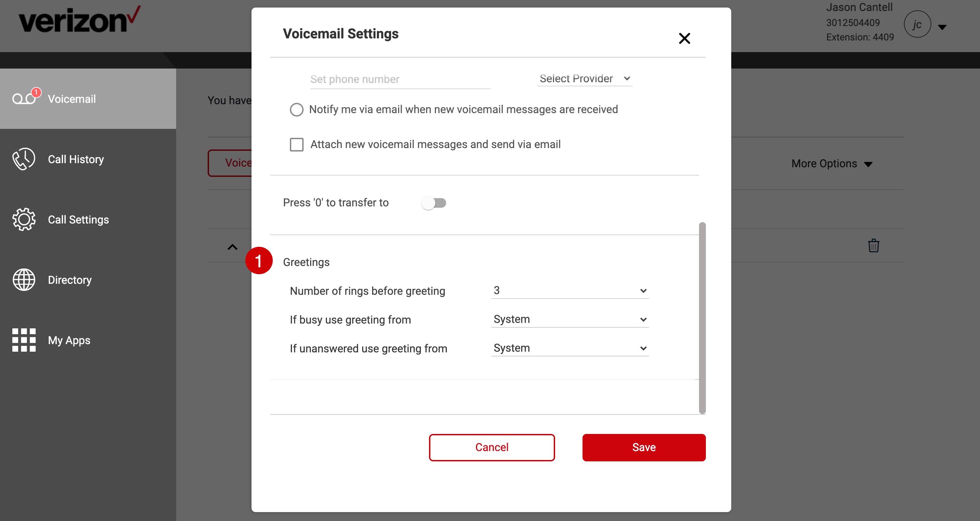Click the Voicemail Settings title
The width and height of the screenshot is (980, 521).
tap(341, 34)
